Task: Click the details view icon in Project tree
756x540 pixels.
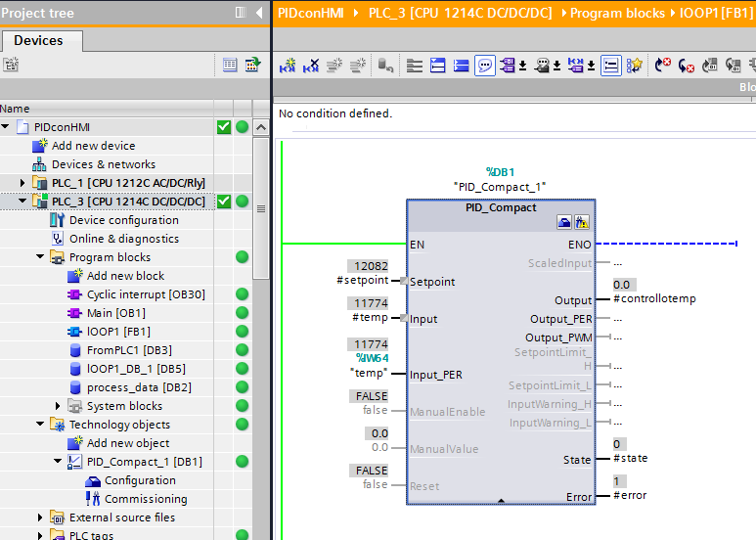Action: 230,65
